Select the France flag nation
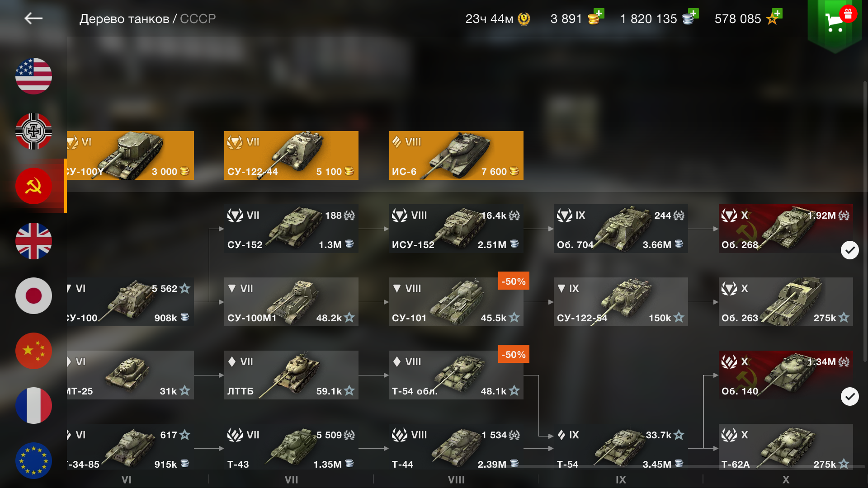Image resolution: width=868 pixels, height=488 pixels. (x=33, y=406)
